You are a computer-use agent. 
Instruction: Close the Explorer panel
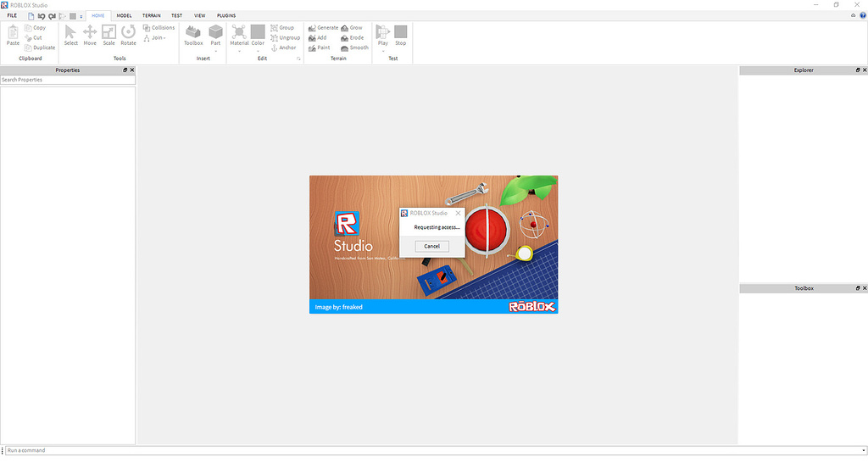click(x=865, y=70)
